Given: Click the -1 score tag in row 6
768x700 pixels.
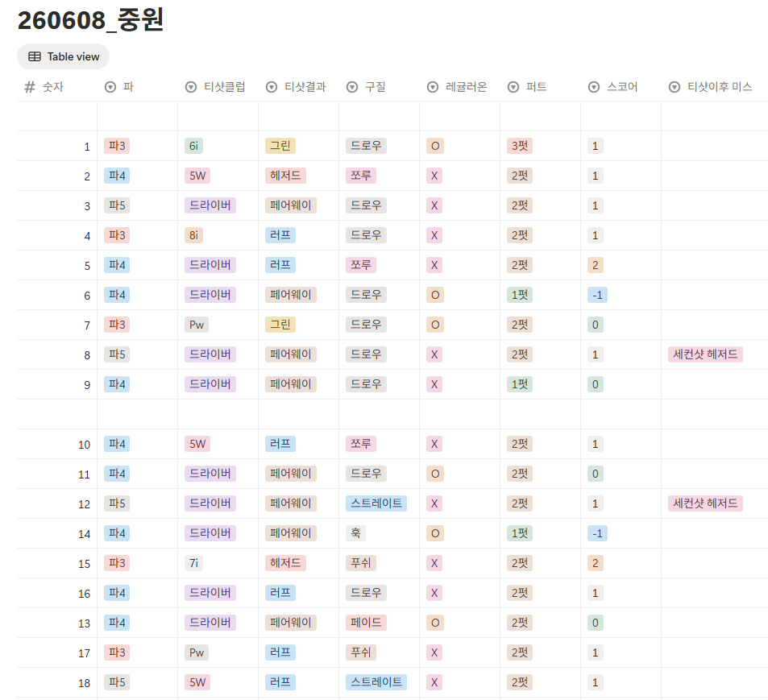Looking at the screenshot, I should point(597,295).
